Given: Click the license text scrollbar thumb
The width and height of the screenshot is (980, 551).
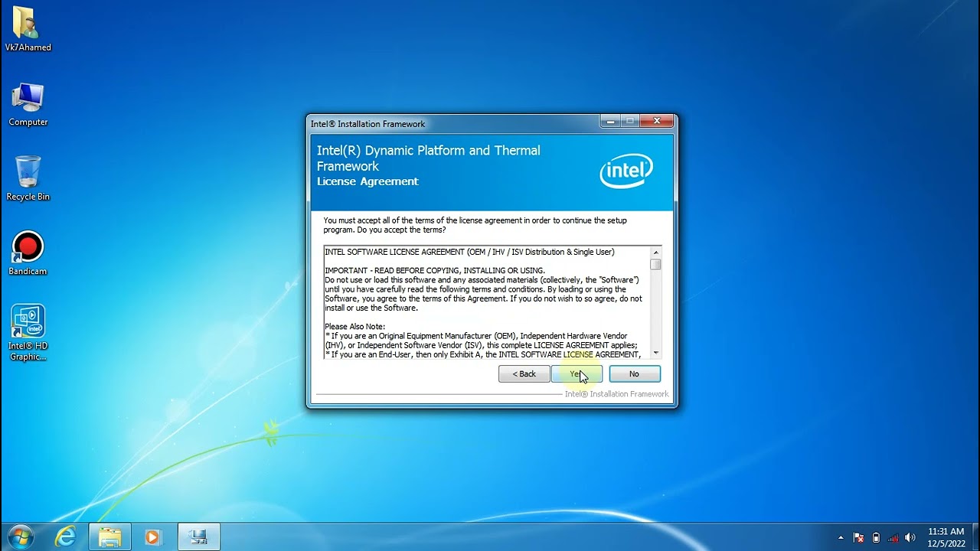Looking at the screenshot, I should point(655,264).
